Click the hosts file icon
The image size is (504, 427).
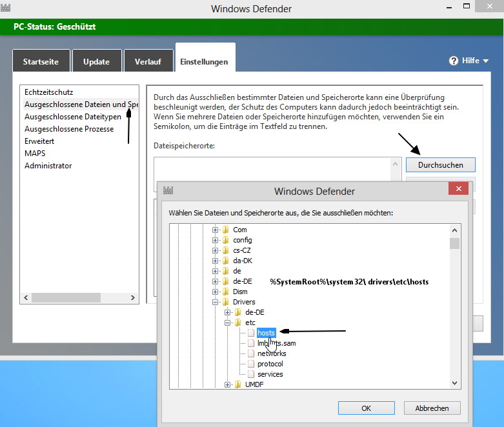click(251, 333)
